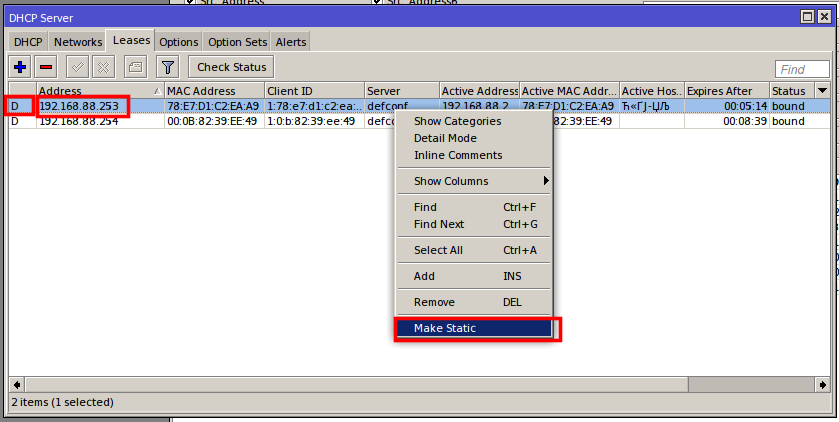Open the column selector dropdown arrow
839x422 pixels.
click(822, 91)
